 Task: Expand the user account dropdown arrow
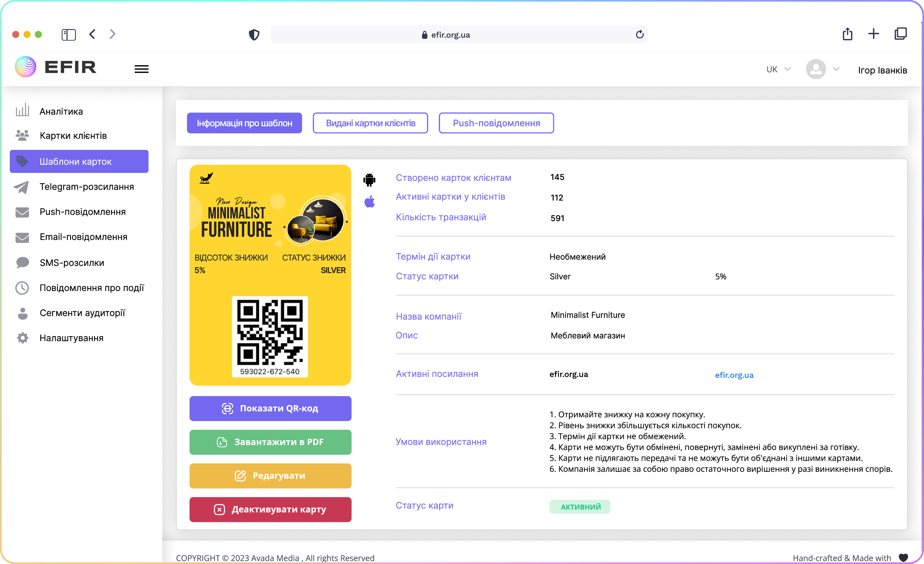pos(836,69)
